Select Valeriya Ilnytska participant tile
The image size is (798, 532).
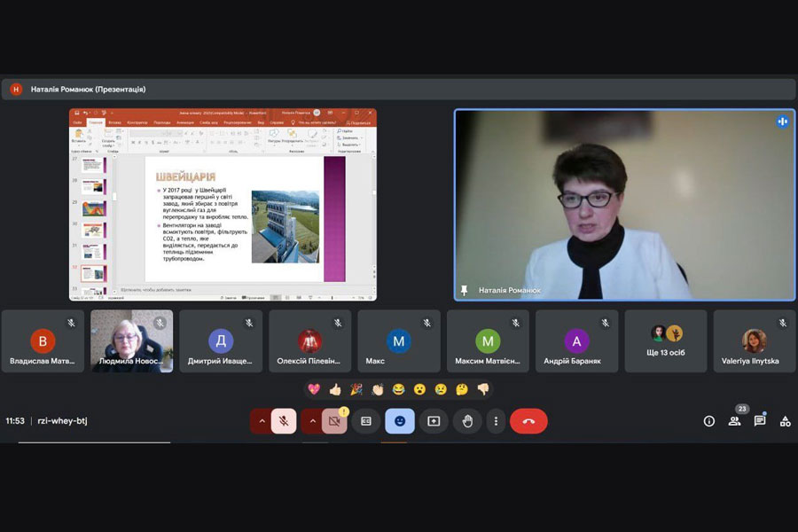click(x=755, y=341)
